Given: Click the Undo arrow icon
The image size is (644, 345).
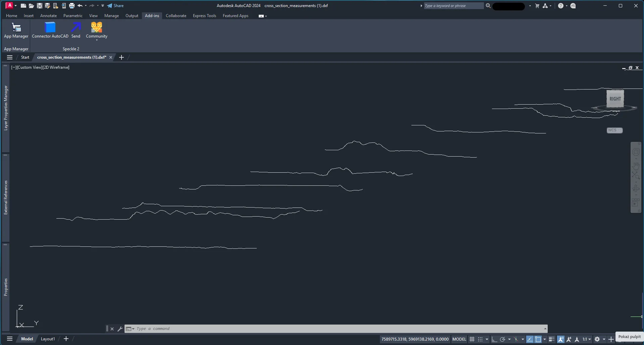Looking at the screenshot, I should click(x=80, y=6).
